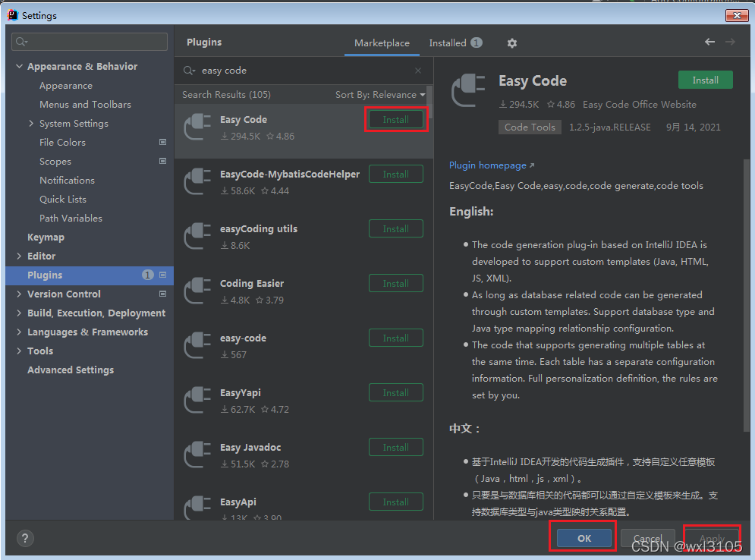
Task: Click the large Easy Code icon in details
Action: pyautogui.click(x=468, y=90)
